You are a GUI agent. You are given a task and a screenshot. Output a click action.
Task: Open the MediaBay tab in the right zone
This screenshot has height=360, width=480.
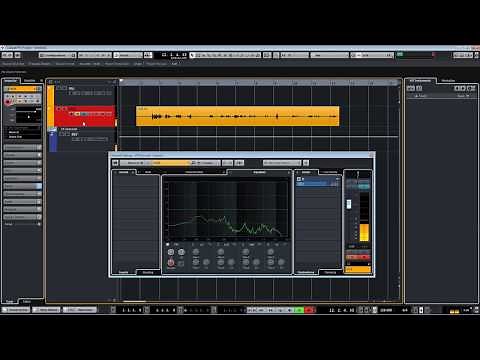[x=448, y=81]
